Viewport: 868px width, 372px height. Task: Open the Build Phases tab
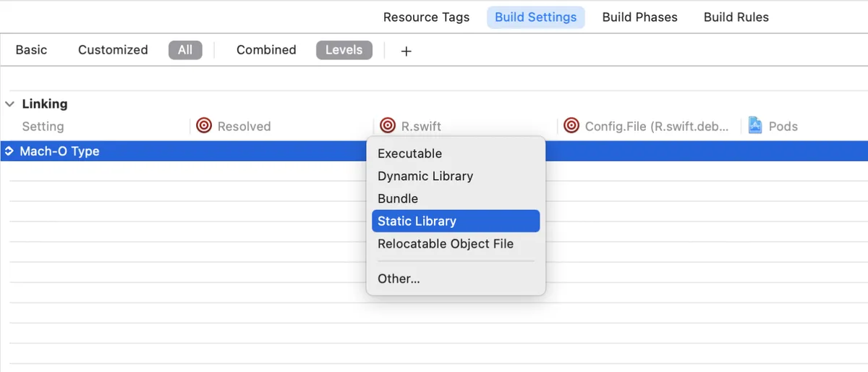(x=639, y=17)
